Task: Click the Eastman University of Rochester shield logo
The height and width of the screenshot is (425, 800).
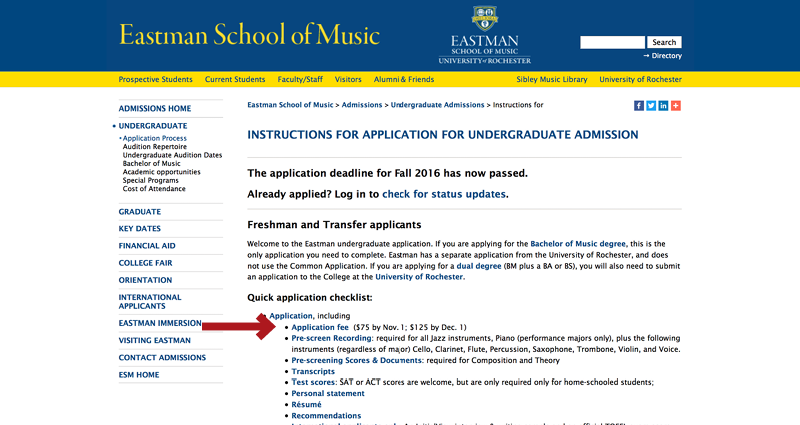Action: tap(485, 35)
